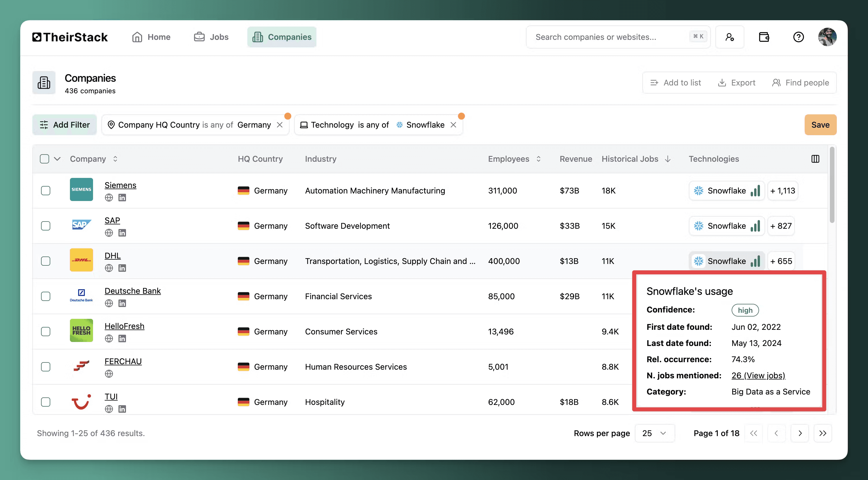Open HelloFresh website globe icon

point(109,338)
